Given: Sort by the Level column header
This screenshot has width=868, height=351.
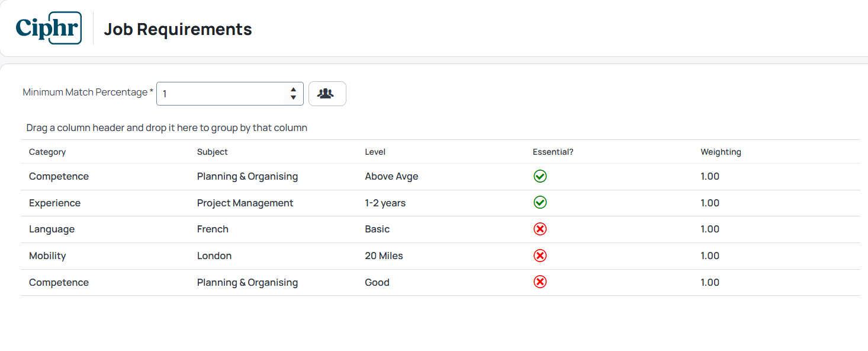Looking at the screenshot, I should [375, 152].
